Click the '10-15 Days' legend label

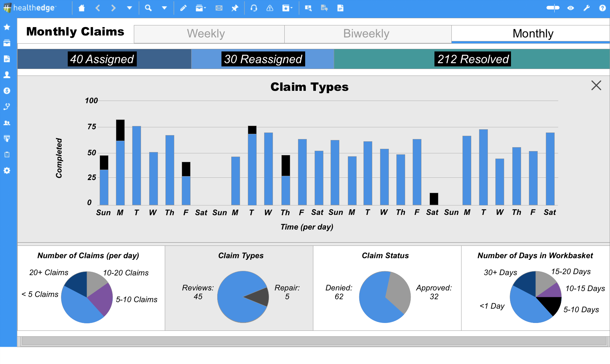point(585,288)
